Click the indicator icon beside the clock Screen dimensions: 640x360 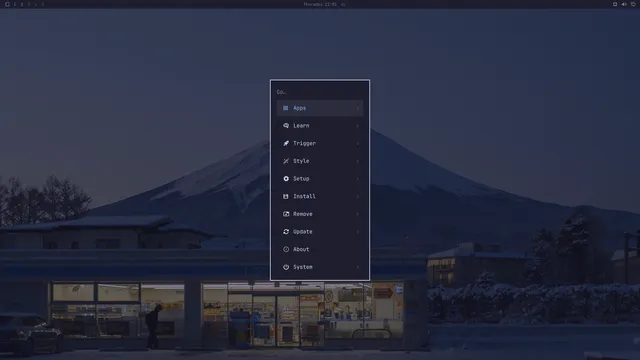point(343,4)
